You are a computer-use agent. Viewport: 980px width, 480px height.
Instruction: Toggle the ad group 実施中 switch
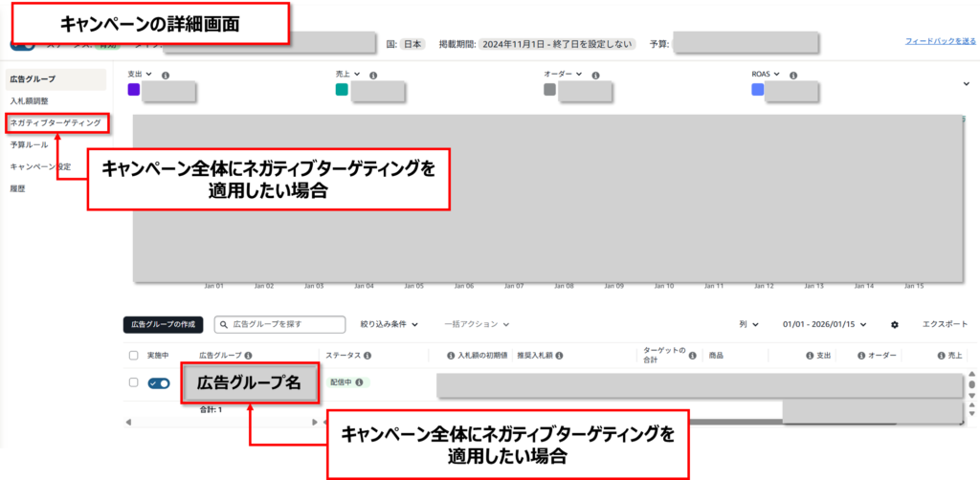click(159, 383)
